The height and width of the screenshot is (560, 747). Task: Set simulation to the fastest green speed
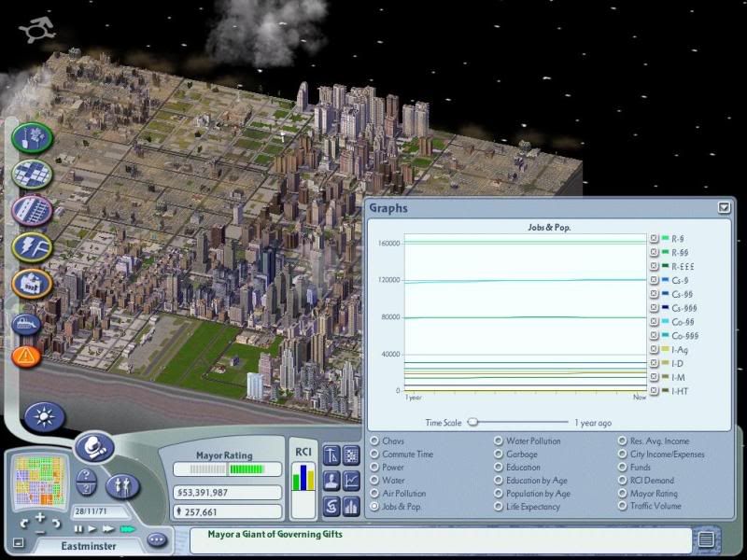(127, 529)
